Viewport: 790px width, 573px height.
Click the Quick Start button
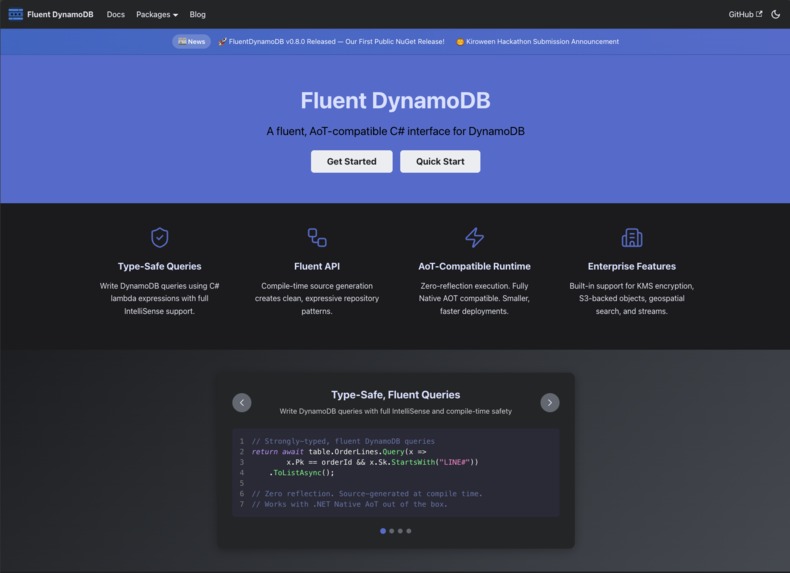(x=440, y=161)
